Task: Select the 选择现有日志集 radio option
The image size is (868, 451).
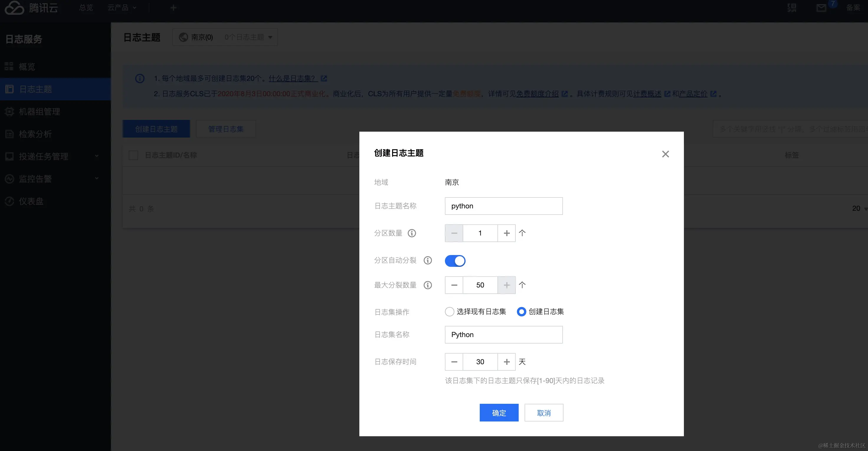Action: pos(450,312)
